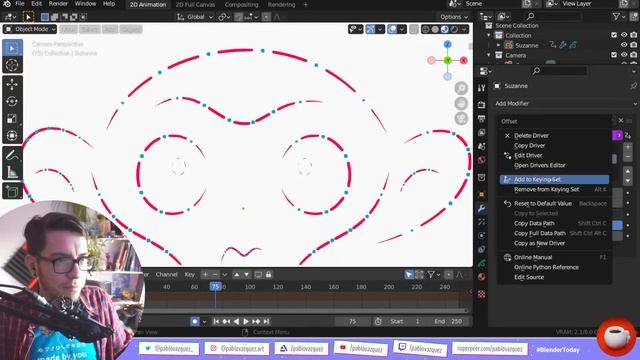
Task: Select the Rotate tool
Action: [x=12, y=101]
